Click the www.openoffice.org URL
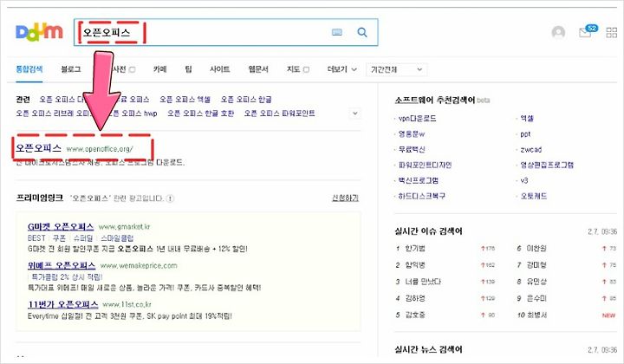The image size is (624, 364). (100, 149)
